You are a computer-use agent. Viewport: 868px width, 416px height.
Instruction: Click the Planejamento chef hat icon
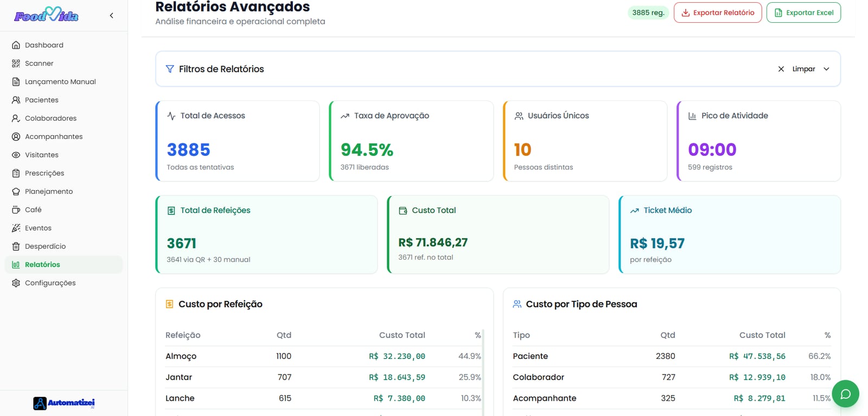(x=16, y=192)
